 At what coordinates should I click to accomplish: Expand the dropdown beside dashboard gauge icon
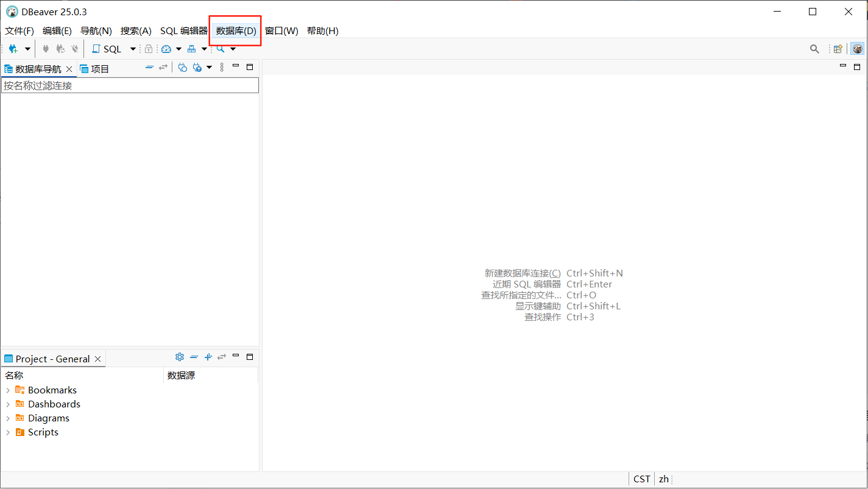(x=178, y=49)
